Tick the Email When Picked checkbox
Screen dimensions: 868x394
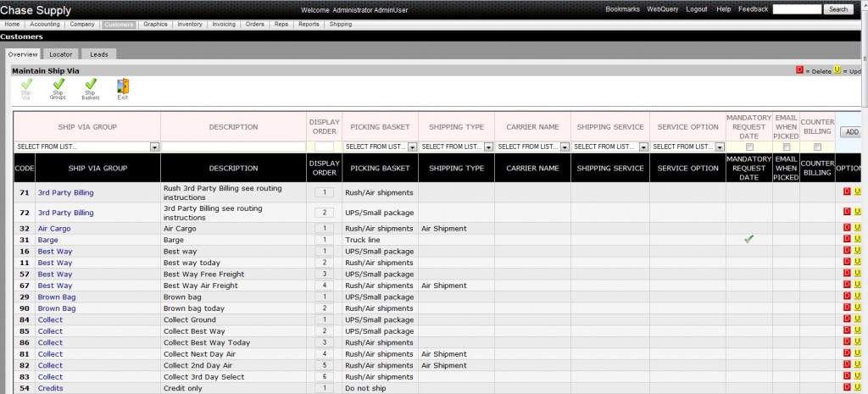point(787,147)
